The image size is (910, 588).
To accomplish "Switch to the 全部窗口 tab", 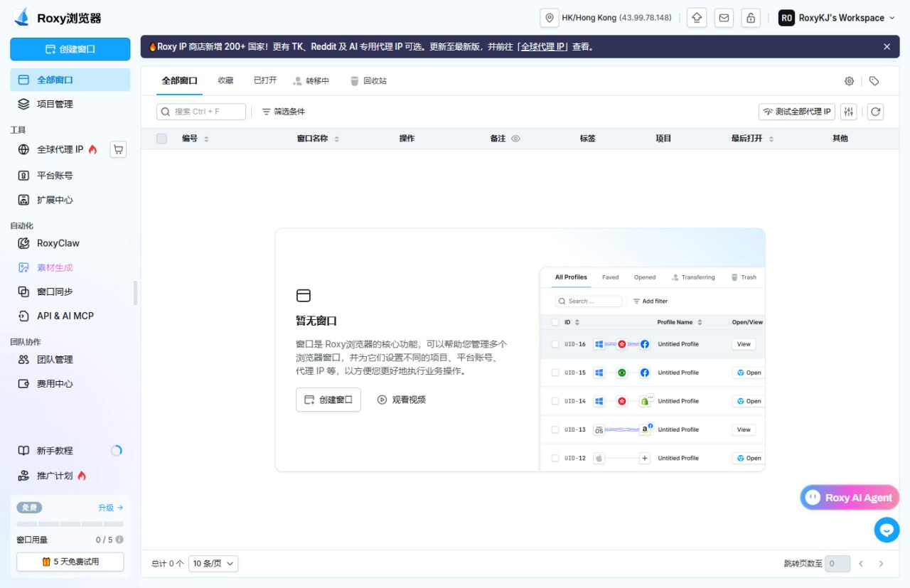I will (x=179, y=80).
